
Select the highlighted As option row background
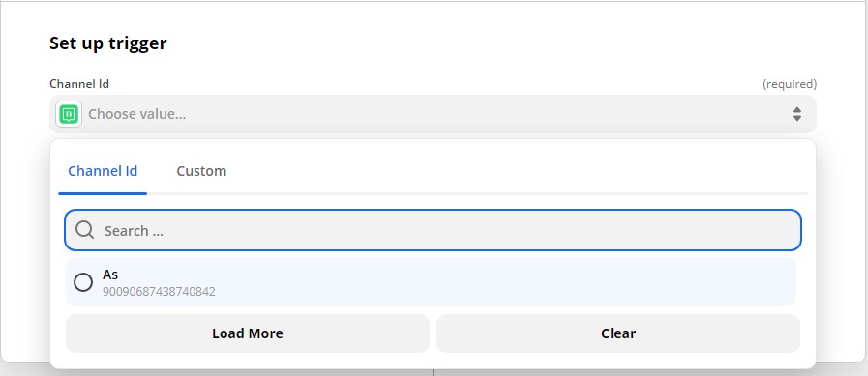(431, 282)
